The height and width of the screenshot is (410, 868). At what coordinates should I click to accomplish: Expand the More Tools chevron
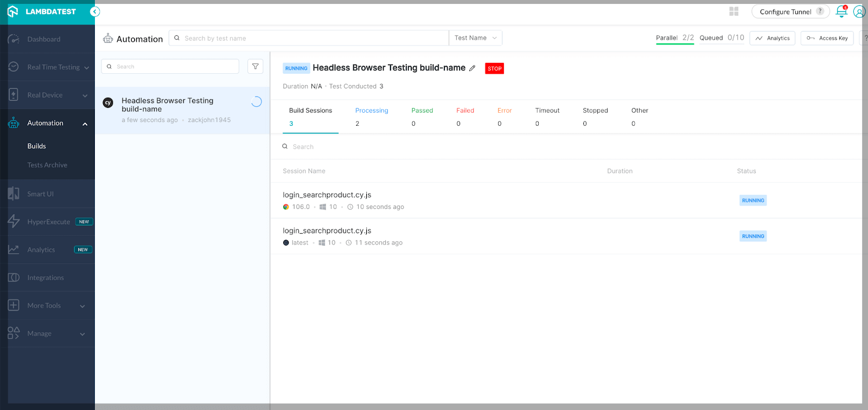(x=82, y=306)
